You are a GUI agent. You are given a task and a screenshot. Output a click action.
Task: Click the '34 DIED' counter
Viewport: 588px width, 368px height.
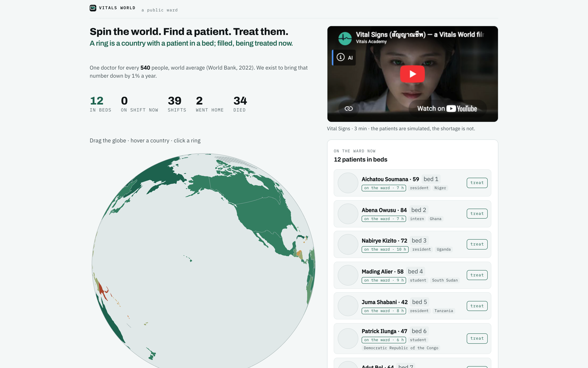(x=240, y=104)
